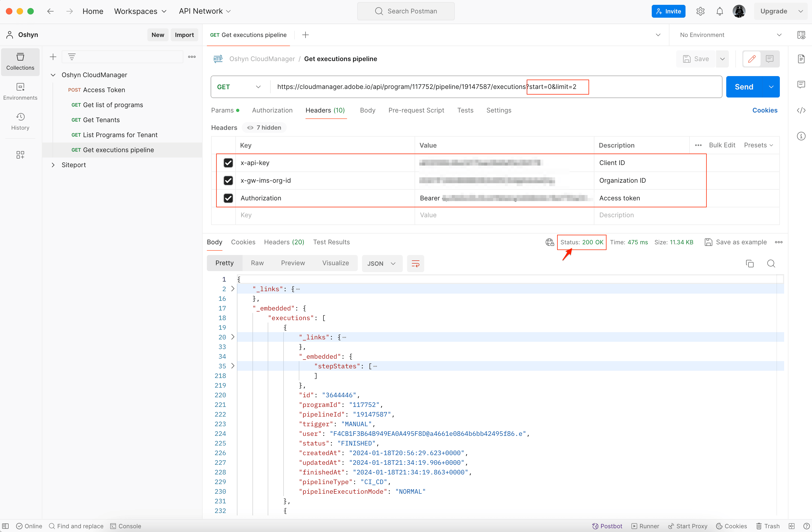
Task: Expand the Siteport collection
Action: (x=53, y=165)
